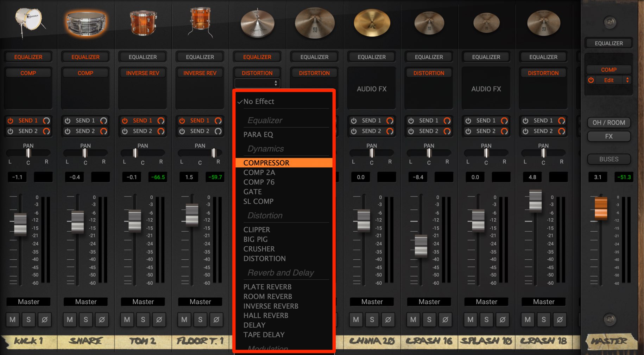This screenshot has width=644, height=355.
Task: Choose BIG PIG distortion effect
Action: [284, 239]
